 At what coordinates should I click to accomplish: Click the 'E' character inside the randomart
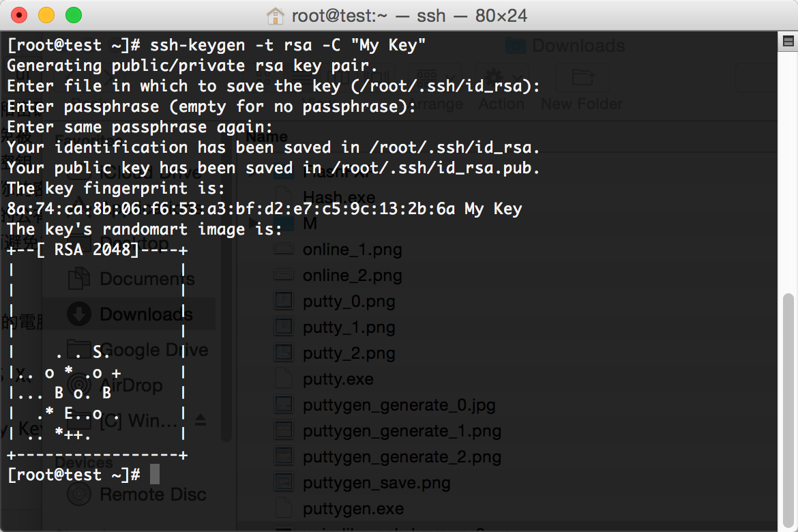tap(69, 413)
